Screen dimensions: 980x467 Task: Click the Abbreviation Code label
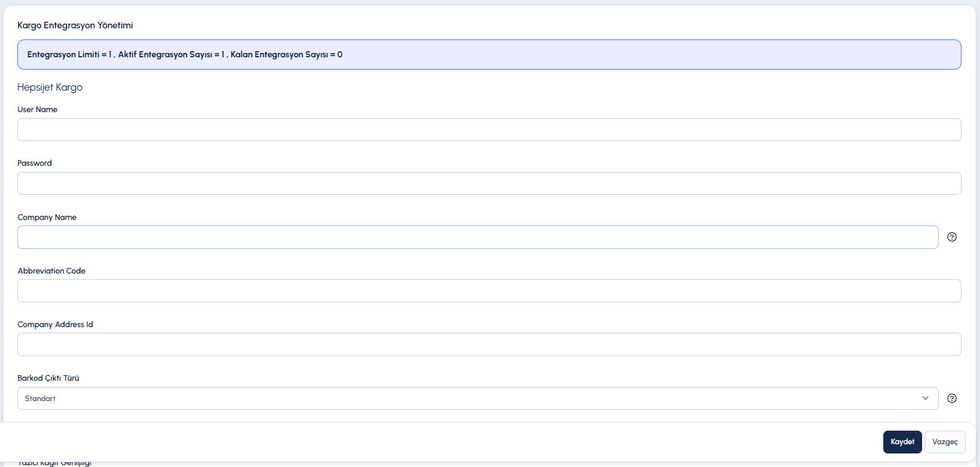click(52, 271)
